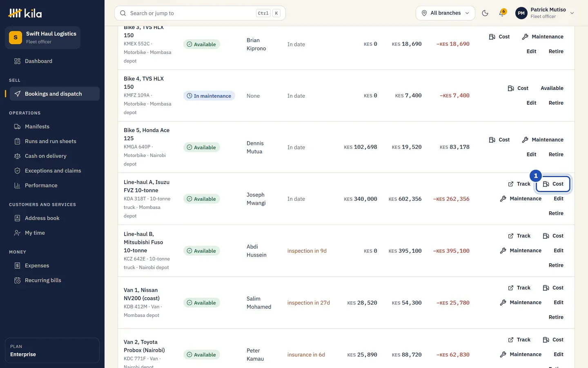Open Patrick Mutiso account menu
The image size is (588, 368).
point(545,13)
